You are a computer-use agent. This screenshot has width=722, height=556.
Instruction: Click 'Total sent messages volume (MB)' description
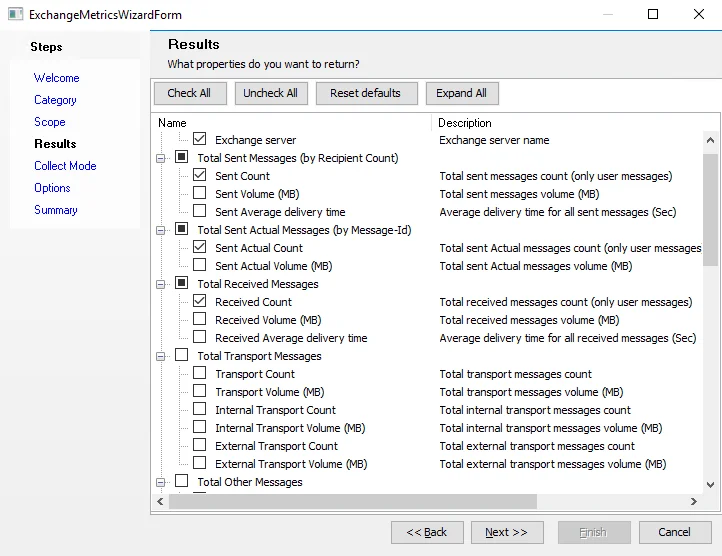[x=519, y=194]
